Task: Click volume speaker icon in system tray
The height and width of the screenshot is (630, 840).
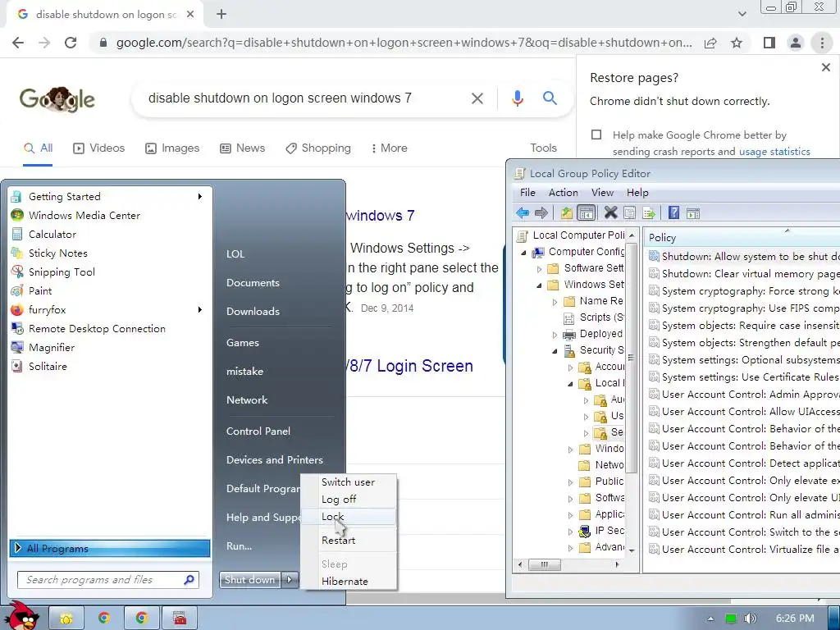Action: (x=750, y=619)
